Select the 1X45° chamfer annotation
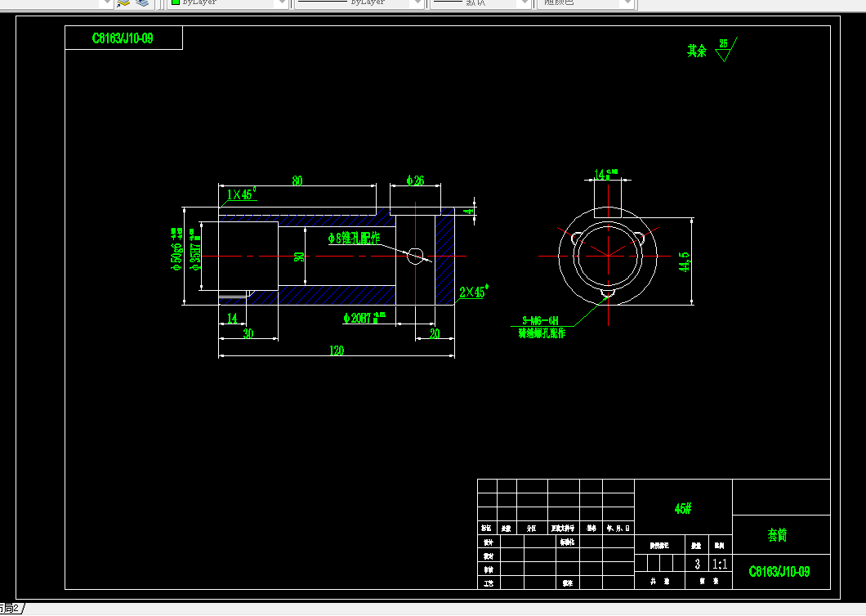The height and width of the screenshot is (616, 866). click(241, 194)
